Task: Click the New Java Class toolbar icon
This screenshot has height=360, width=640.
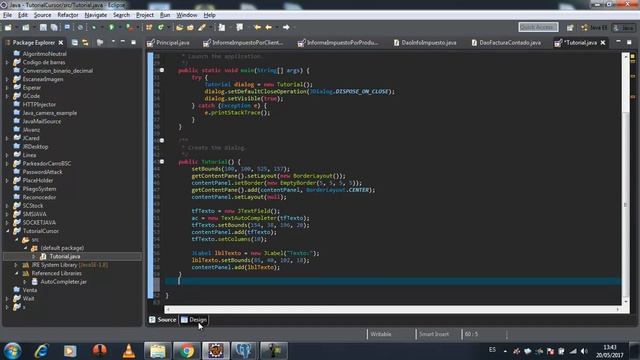Action: tap(161, 27)
